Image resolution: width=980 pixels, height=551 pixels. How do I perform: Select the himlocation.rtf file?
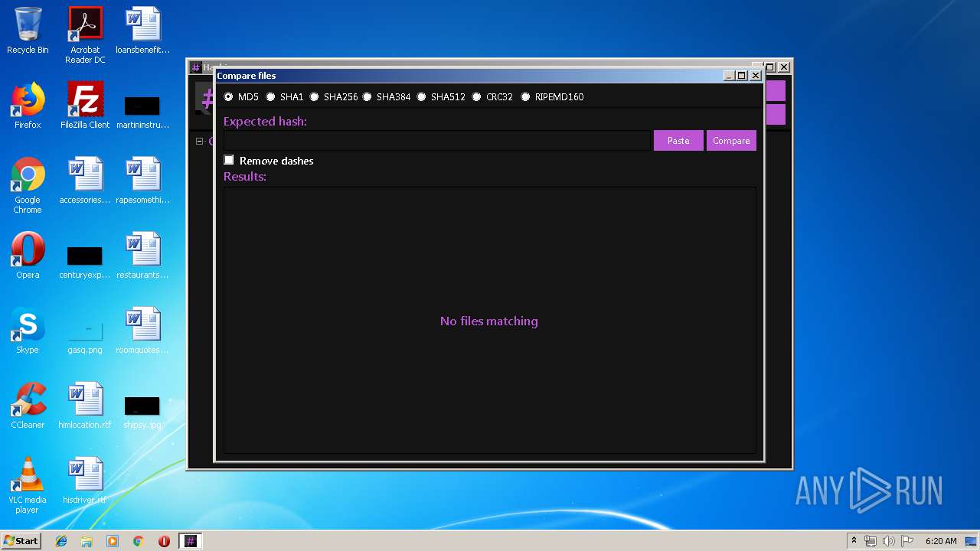(x=85, y=406)
